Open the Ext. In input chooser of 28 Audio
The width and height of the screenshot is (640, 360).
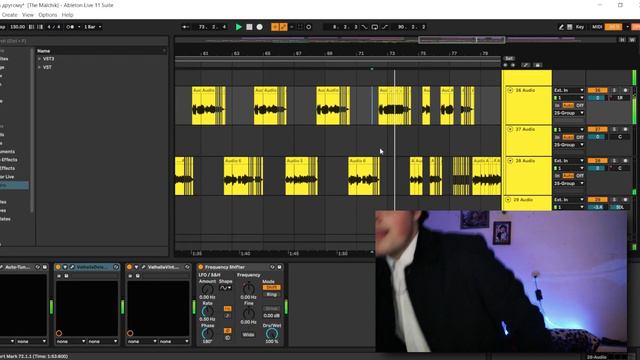pyautogui.click(x=569, y=161)
